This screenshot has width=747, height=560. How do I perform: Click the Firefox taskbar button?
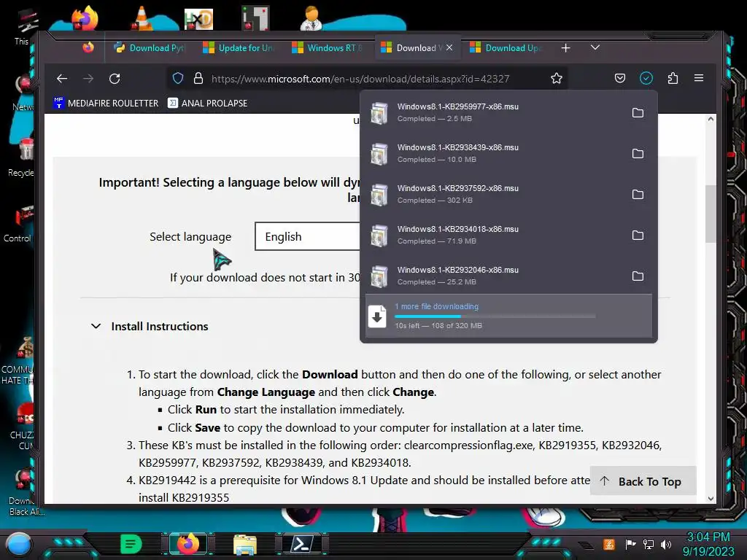(x=188, y=544)
